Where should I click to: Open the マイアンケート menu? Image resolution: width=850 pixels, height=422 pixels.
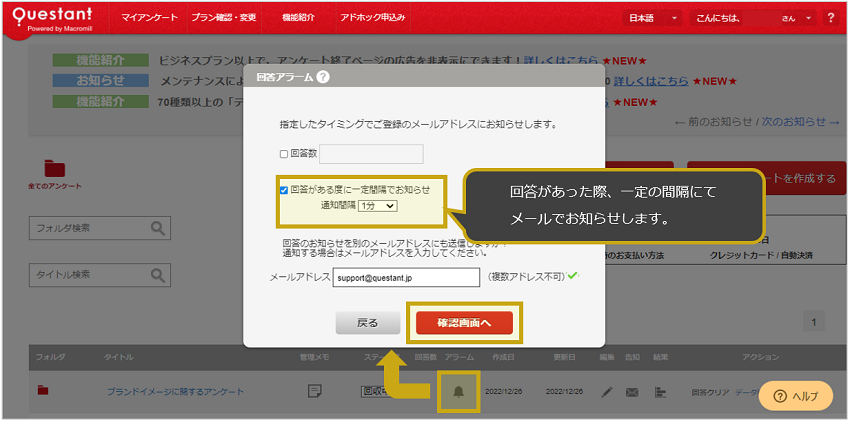click(x=149, y=18)
